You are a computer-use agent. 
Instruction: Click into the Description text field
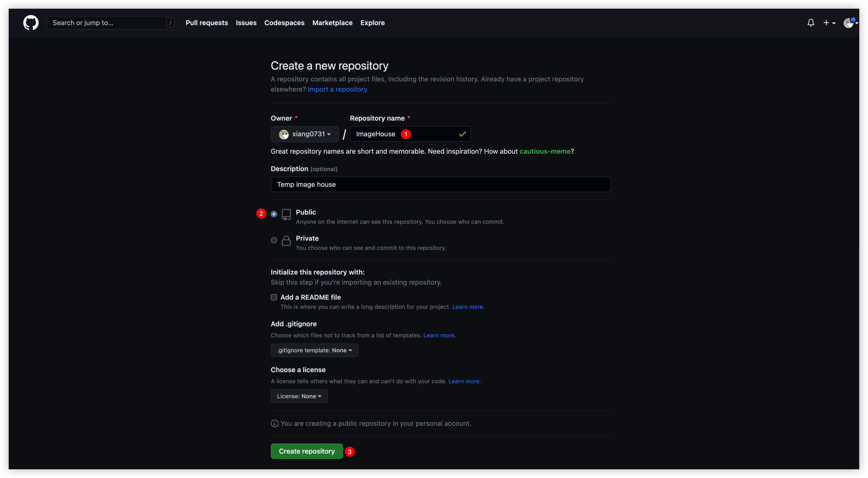tap(440, 184)
